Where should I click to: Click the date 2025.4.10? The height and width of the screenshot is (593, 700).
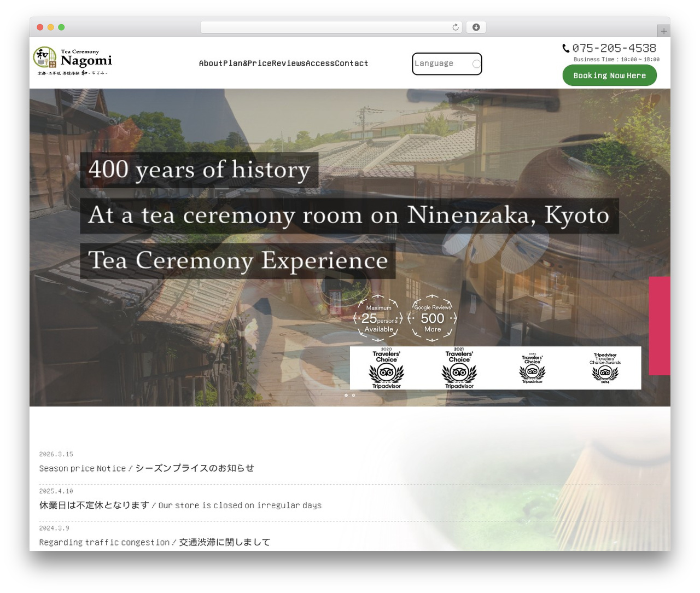[x=56, y=491]
